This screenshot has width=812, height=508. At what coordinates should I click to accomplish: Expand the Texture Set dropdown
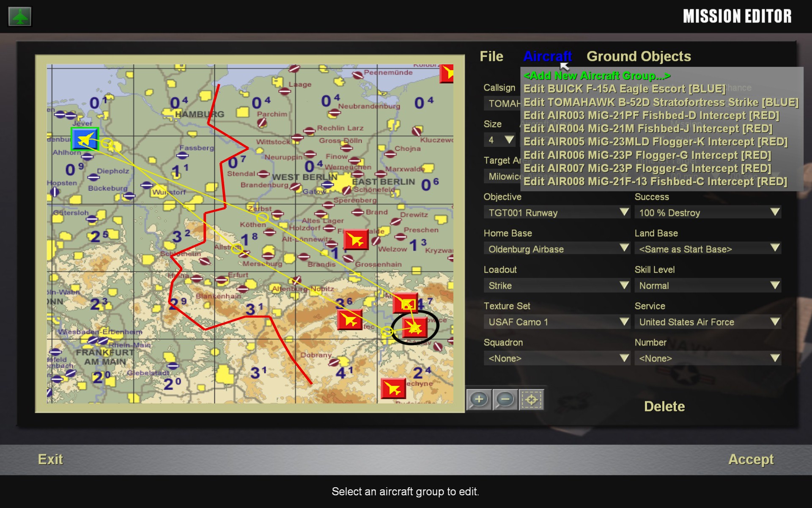pyautogui.click(x=557, y=322)
